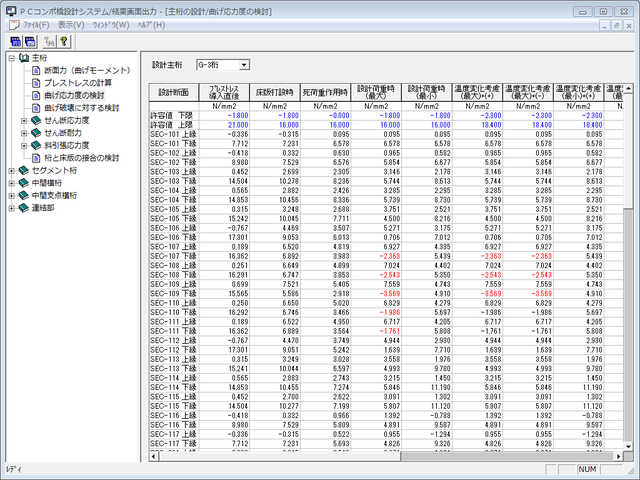Image resolution: width=640 pixels, height=480 pixels.
Task: Click the book icon beside せん断応力度
Action: click(x=36, y=120)
